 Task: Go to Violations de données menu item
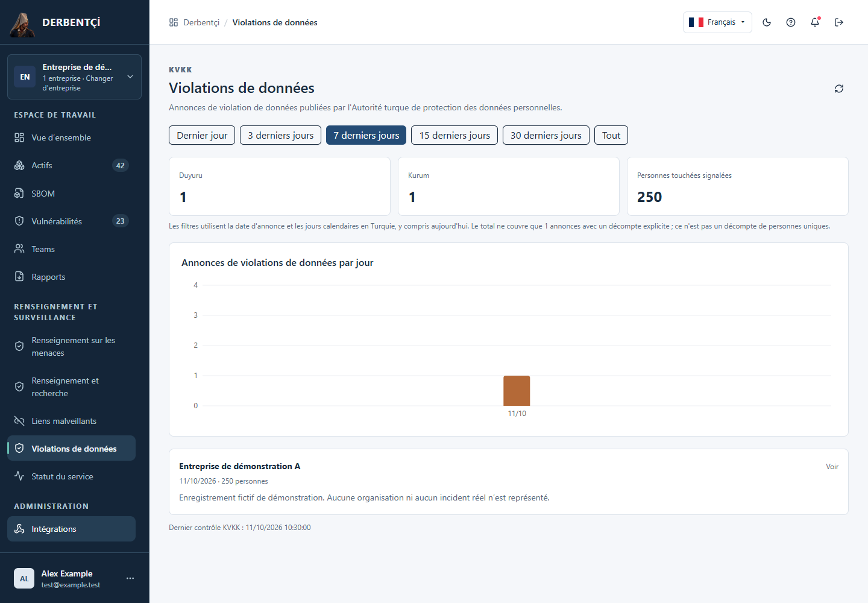coord(71,449)
